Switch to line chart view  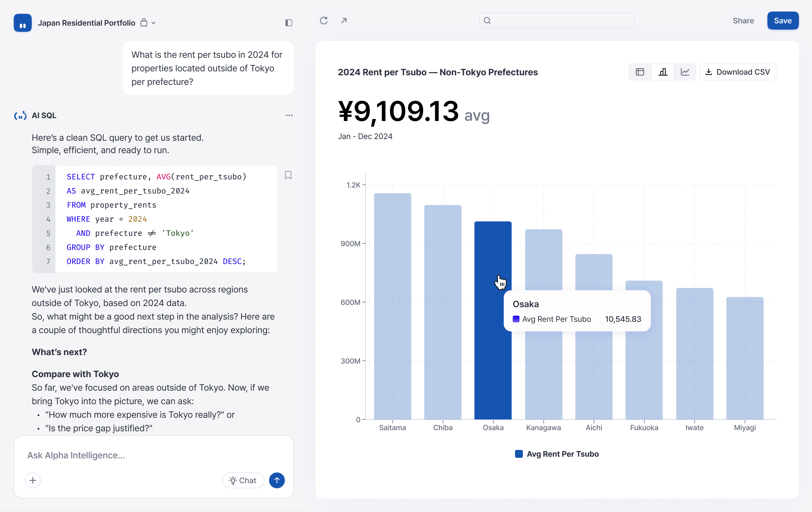pyautogui.click(x=685, y=72)
